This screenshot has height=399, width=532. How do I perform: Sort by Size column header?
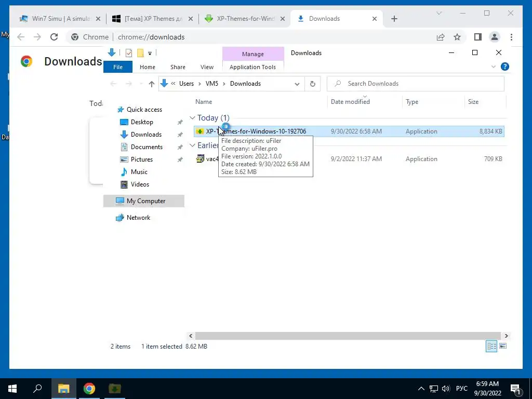(x=473, y=102)
